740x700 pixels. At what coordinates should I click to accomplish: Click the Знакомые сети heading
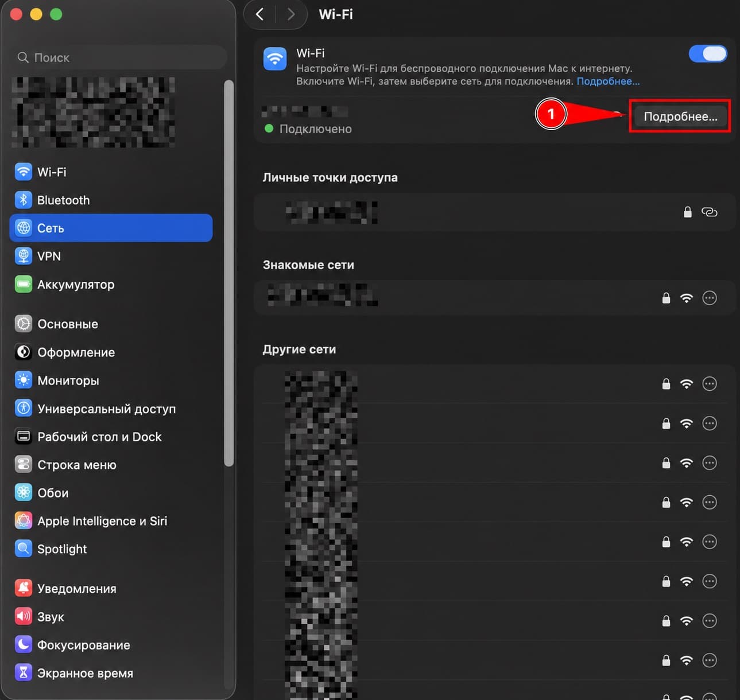click(308, 265)
